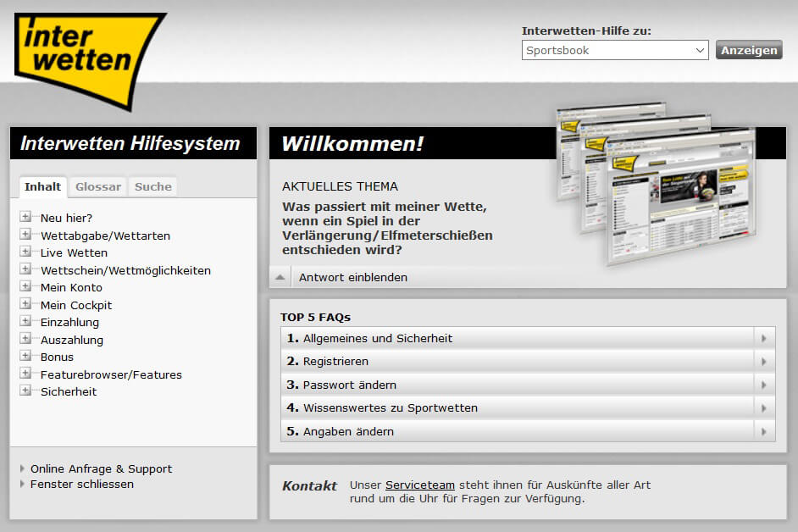Select the Wettabgabe/Wettarten topic text
798x532 pixels.
(105, 236)
